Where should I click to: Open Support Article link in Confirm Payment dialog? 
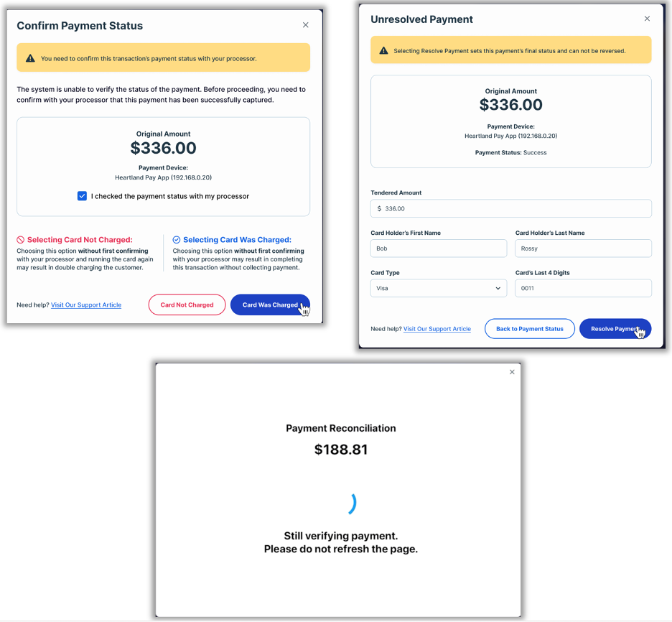[86, 305]
